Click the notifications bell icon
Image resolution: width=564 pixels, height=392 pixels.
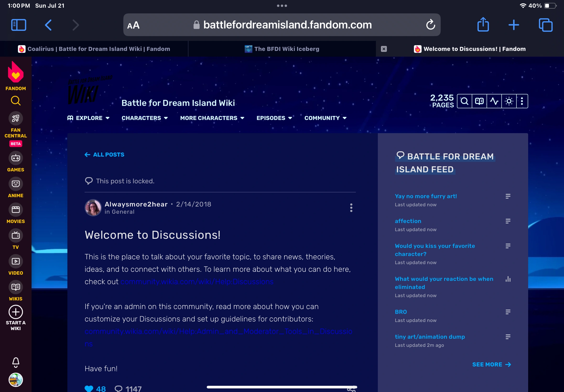click(x=16, y=362)
